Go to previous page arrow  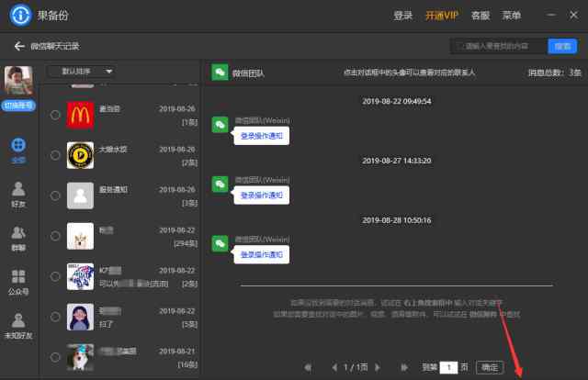(334, 367)
